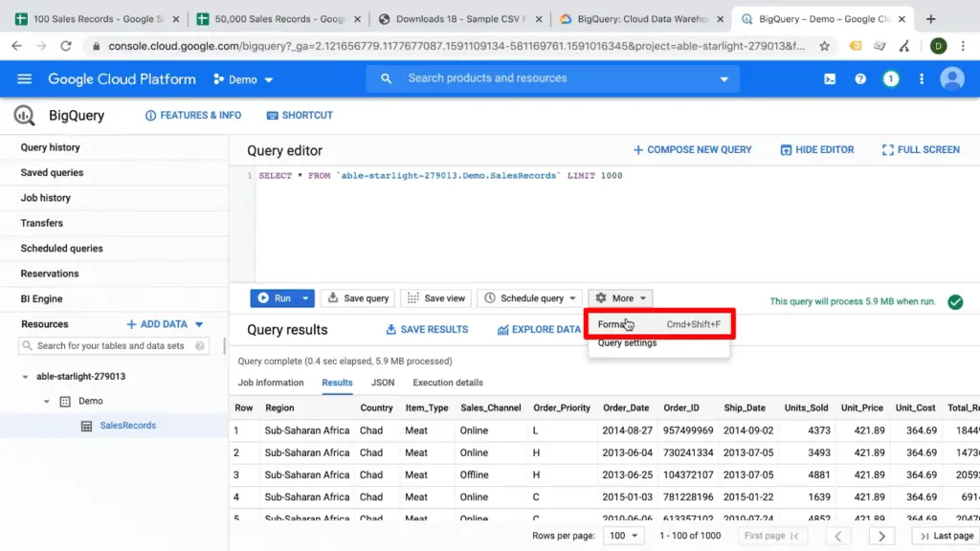View pending notifications

coord(890,78)
